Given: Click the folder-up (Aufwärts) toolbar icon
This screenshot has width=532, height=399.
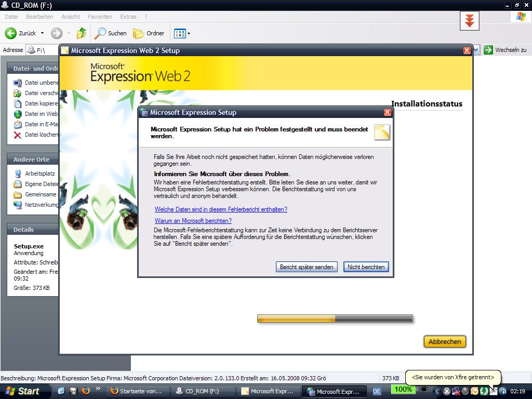Looking at the screenshot, I should pyautogui.click(x=82, y=33).
